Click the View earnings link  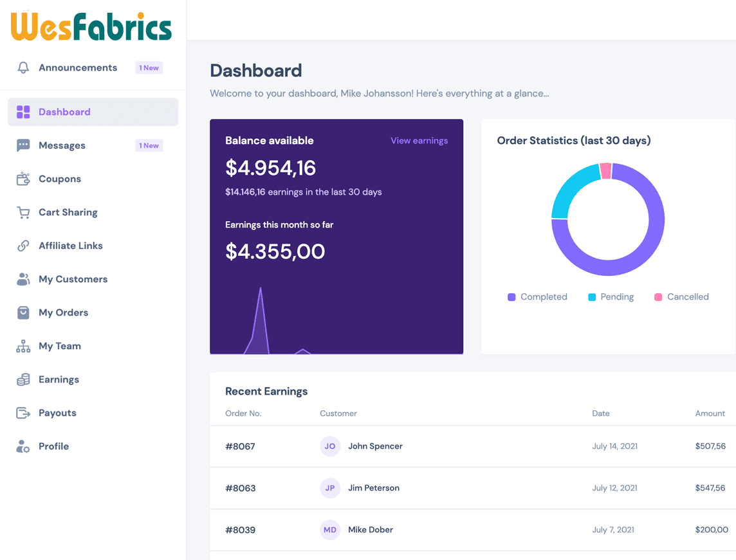click(419, 141)
